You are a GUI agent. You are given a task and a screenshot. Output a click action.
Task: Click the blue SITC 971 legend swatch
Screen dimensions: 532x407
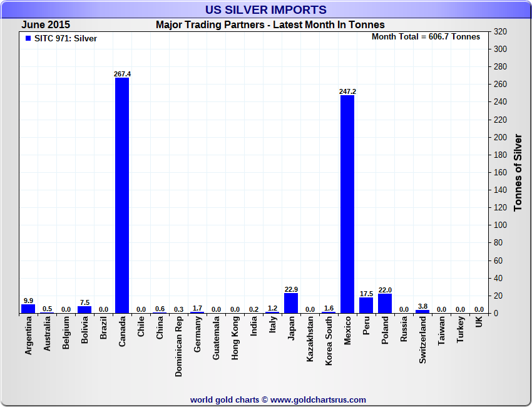[28, 38]
